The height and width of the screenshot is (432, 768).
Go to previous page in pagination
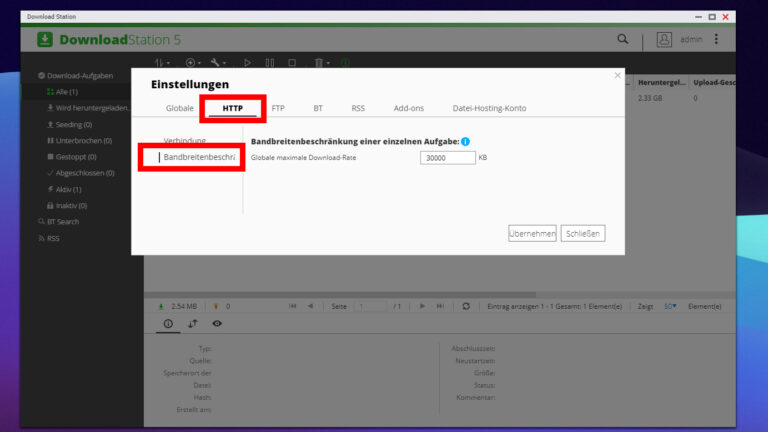tap(310, 306)
